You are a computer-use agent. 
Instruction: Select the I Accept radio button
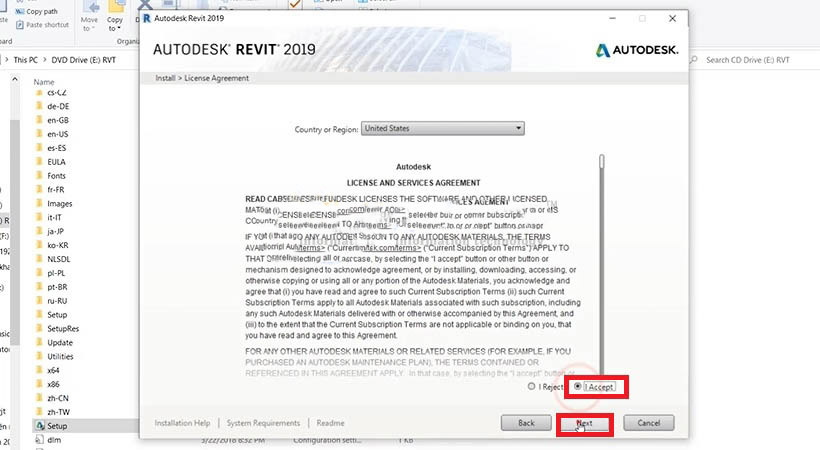[577, 386]
